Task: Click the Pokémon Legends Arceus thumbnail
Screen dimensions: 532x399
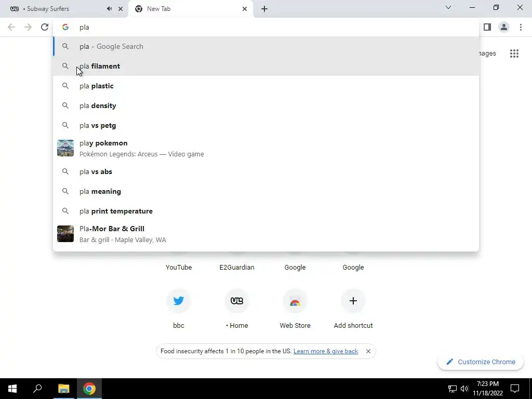Action: 65,148
